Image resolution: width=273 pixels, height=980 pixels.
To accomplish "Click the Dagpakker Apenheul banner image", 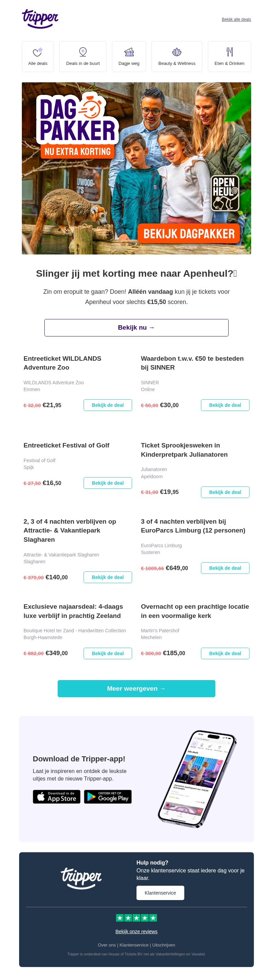I will 136,168.
